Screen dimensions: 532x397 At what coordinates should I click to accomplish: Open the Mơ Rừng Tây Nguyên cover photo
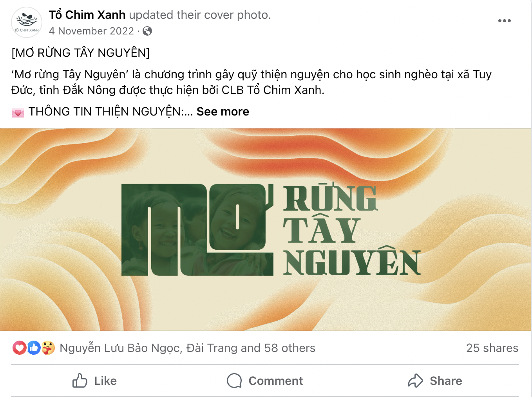[266, 230]
